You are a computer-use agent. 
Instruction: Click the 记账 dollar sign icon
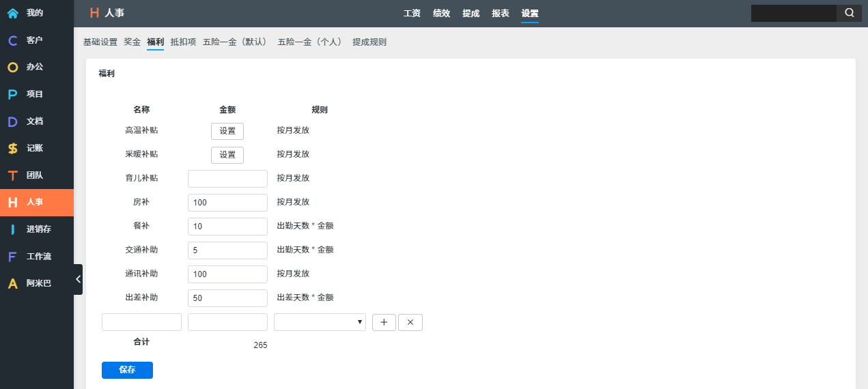12,148
